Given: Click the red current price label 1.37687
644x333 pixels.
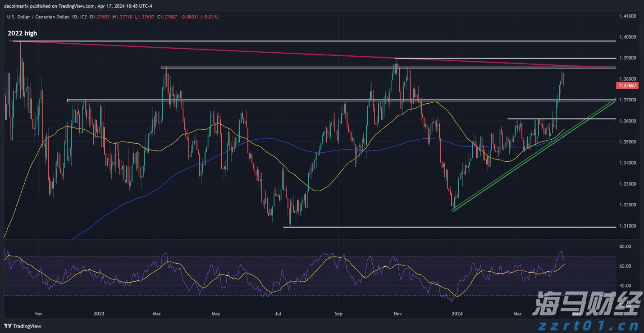Looking at the screenshot, I should pos(627,85).
